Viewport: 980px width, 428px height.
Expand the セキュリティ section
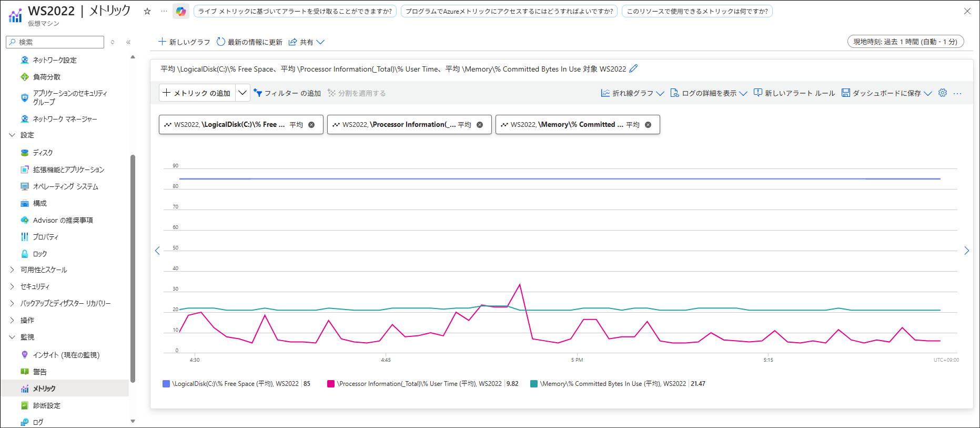tap(12, 286)
